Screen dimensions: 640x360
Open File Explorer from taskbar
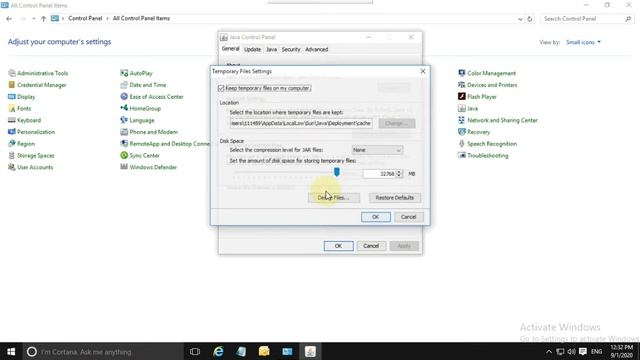point(264,352)
